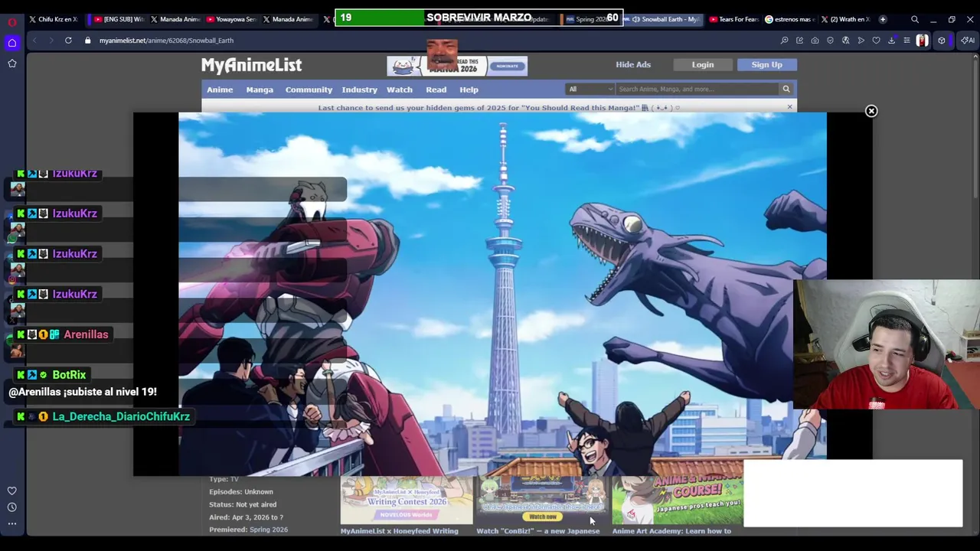980x551 pixels.
Task: Click the Login button
Action: point(702,64)
